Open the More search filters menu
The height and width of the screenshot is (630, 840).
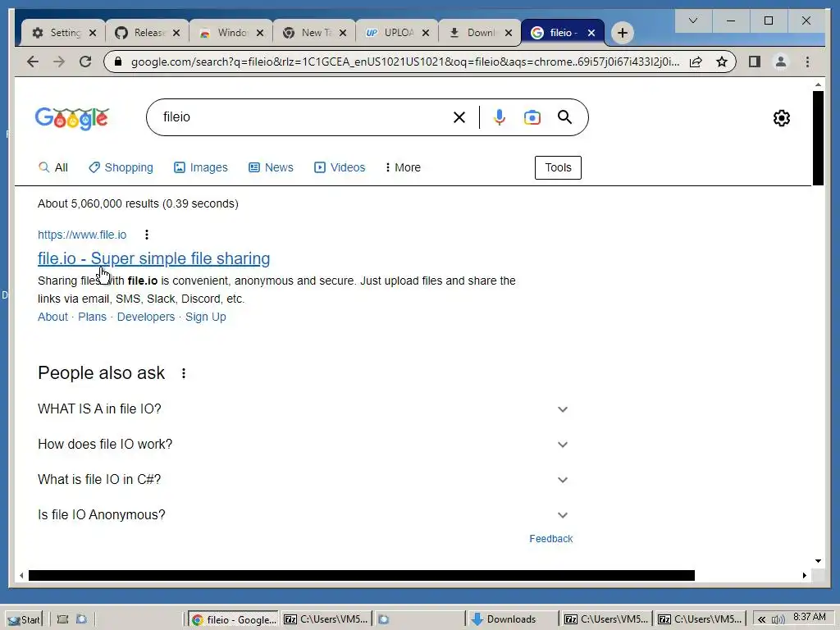[x=403, y=167]
